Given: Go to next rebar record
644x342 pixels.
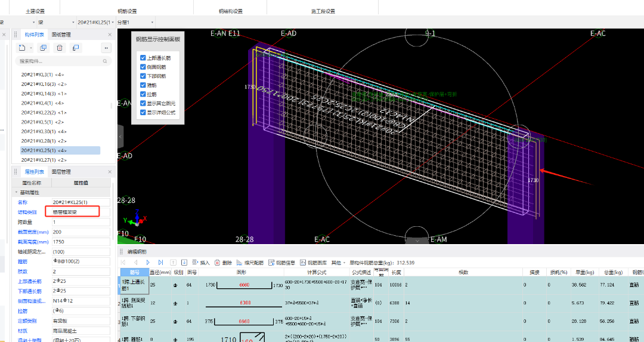Looking at the screenshot, I should click(148, 262).
